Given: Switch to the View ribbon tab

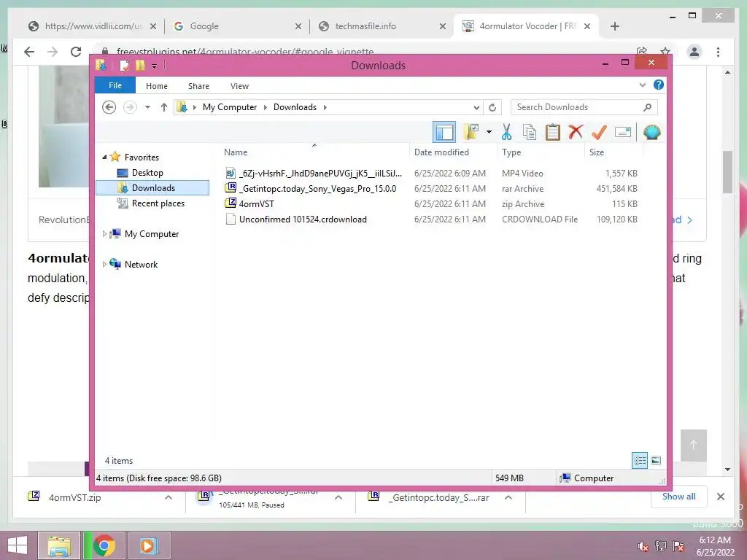Looking at the screenshot, I should pos(239,86).
